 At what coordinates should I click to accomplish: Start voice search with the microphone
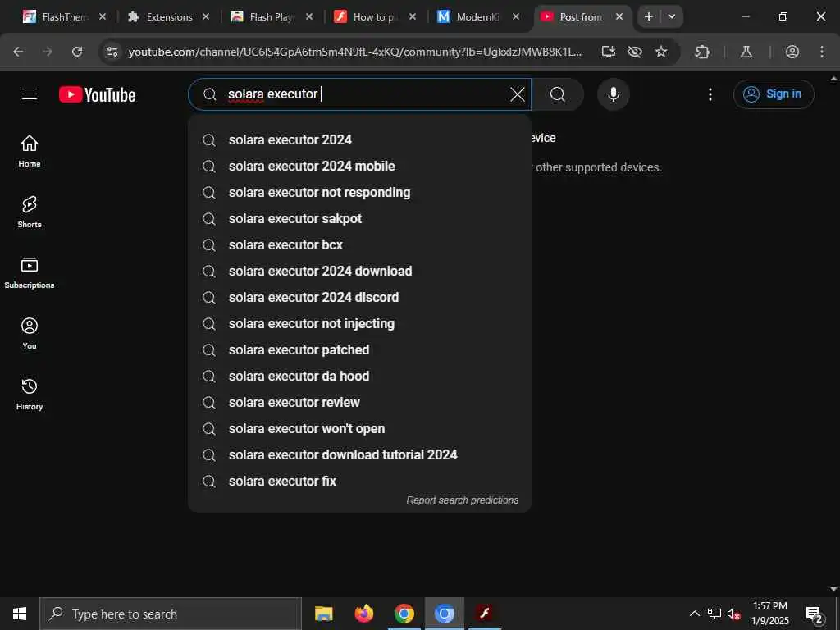[x=614, y=94]
